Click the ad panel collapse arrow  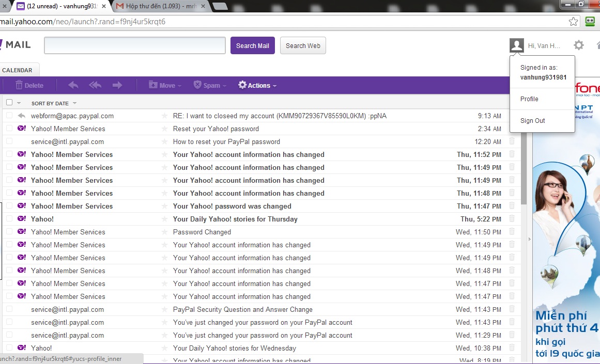tap(530, 240)
